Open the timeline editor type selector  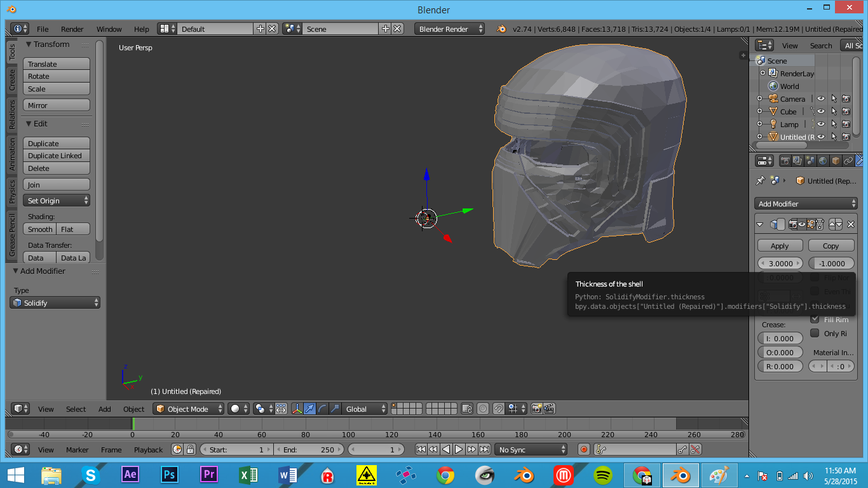tap(22, 449)
